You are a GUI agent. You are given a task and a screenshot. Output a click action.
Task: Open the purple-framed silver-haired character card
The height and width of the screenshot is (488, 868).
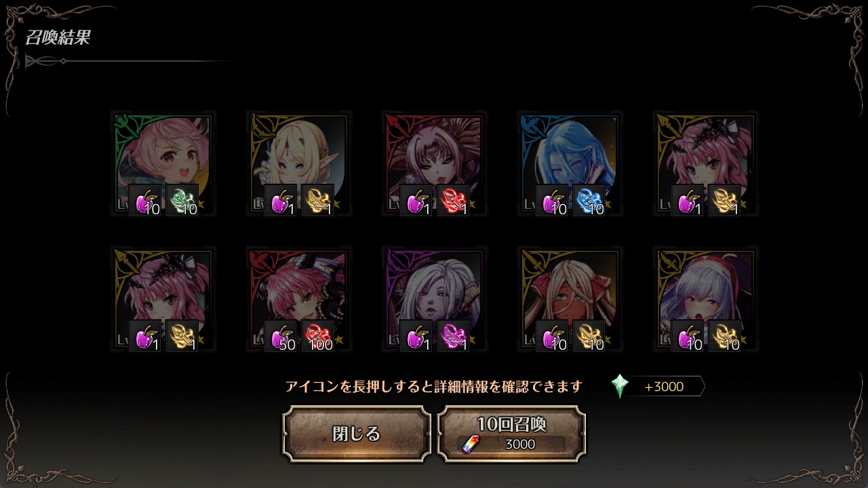434,300
